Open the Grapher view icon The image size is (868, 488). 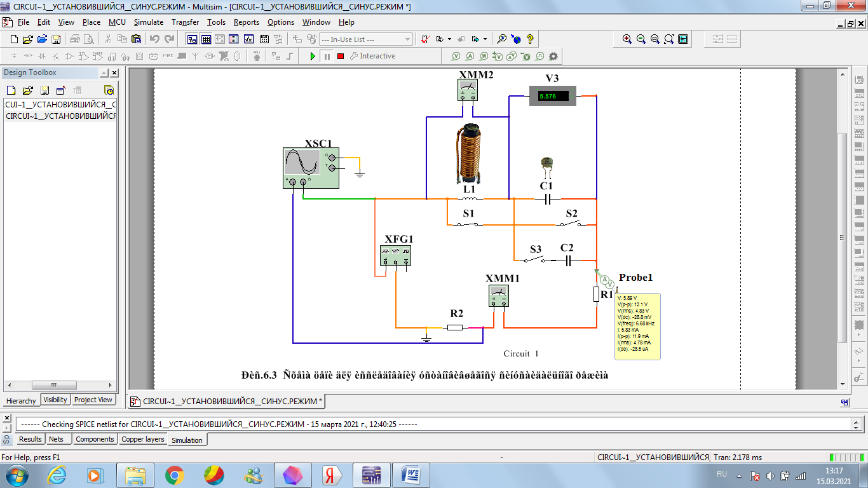pyautogui.click(x=248, y=39)
